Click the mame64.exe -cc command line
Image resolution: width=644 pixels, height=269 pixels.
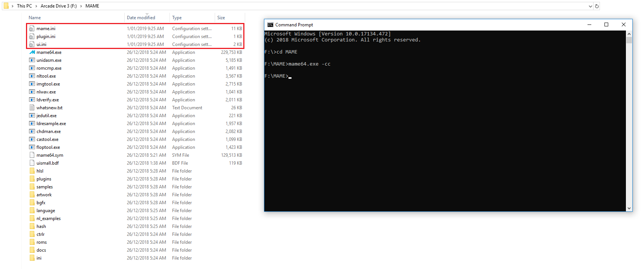(298, 64)
